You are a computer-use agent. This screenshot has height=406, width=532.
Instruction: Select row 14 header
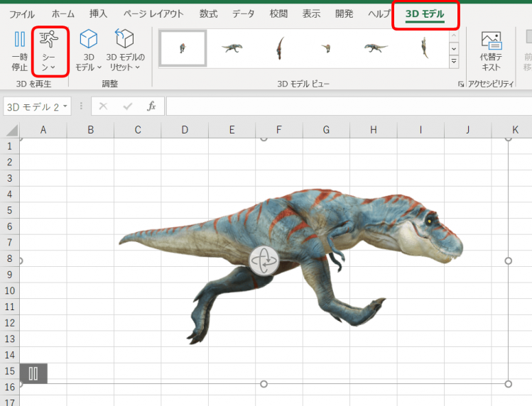[9, 355]
